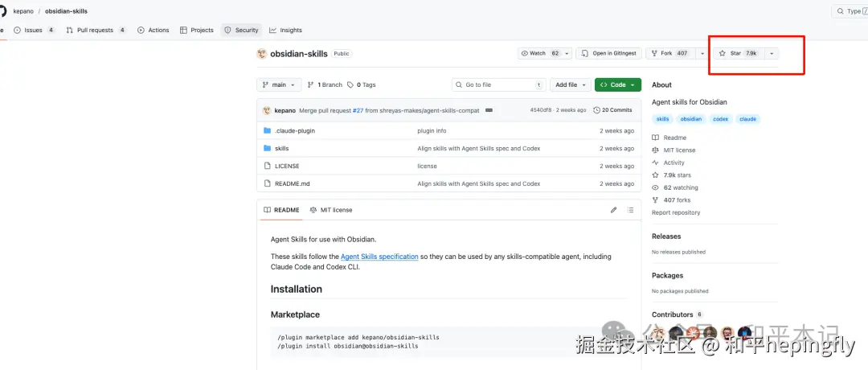Click Report repository link
868x370 pixels.
coord(676,212)
